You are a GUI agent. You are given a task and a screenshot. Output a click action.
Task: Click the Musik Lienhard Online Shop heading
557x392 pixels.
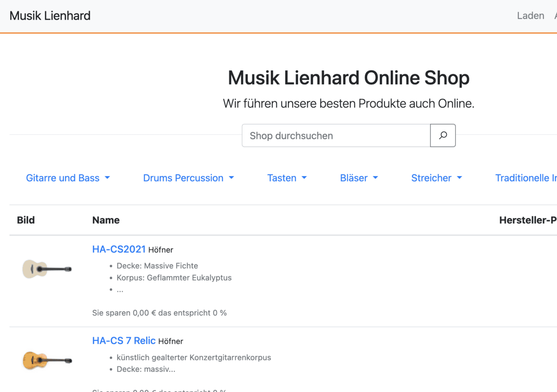point(348,78)
